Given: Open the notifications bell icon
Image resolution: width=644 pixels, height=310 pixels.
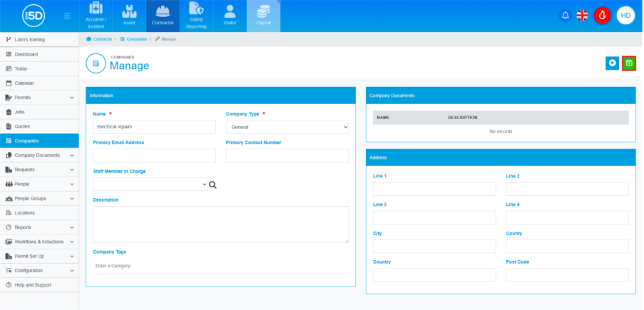Looking at the screenshot, I should coord(566,16).
